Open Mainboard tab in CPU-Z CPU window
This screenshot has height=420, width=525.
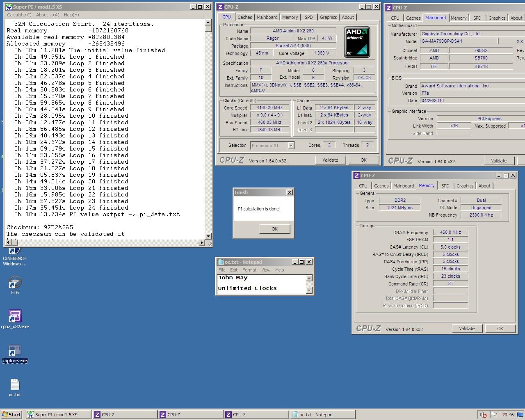[267, 17]
